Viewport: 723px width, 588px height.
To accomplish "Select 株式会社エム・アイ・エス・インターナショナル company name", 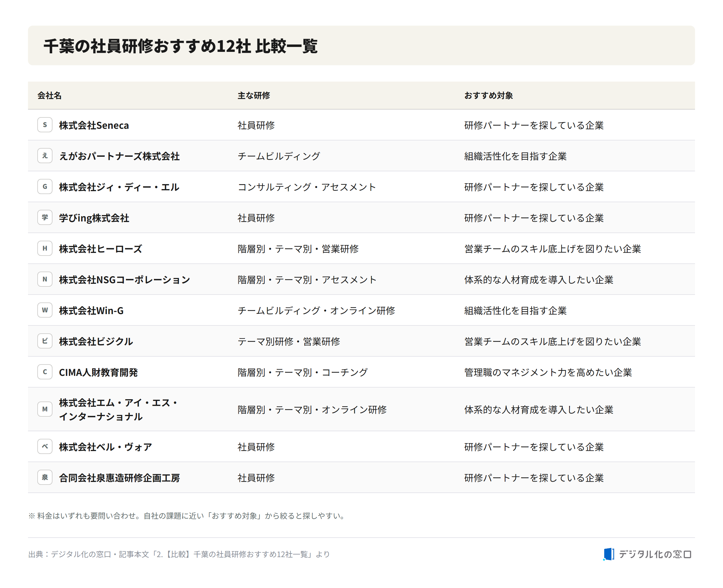I will 119,409.
